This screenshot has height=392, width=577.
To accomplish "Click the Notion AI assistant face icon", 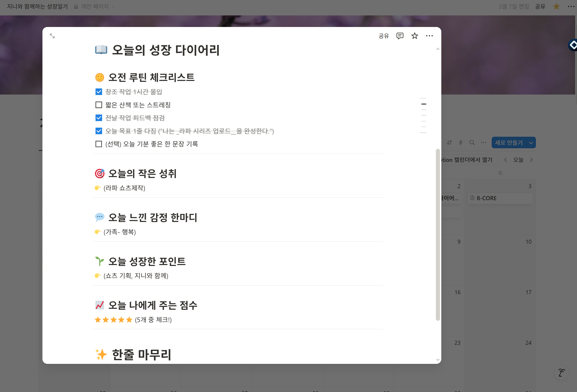I will (562, 373).
